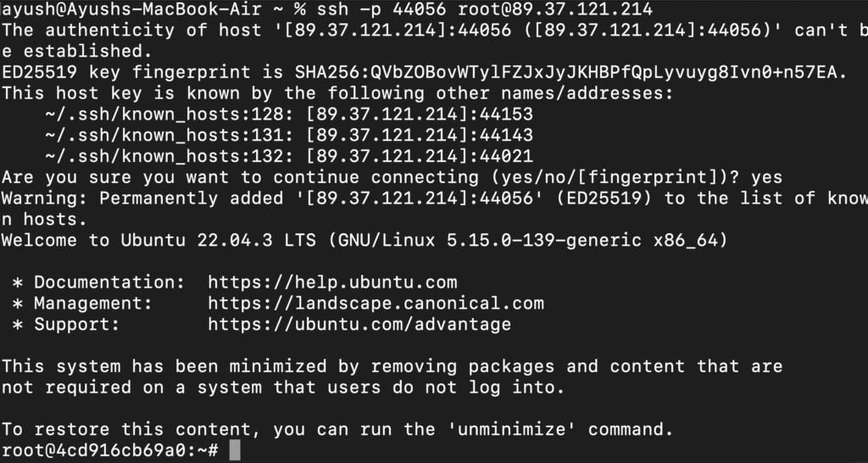
Task: Open the landscape.canonical.com management URL
Action: click(x=376, y=303)
